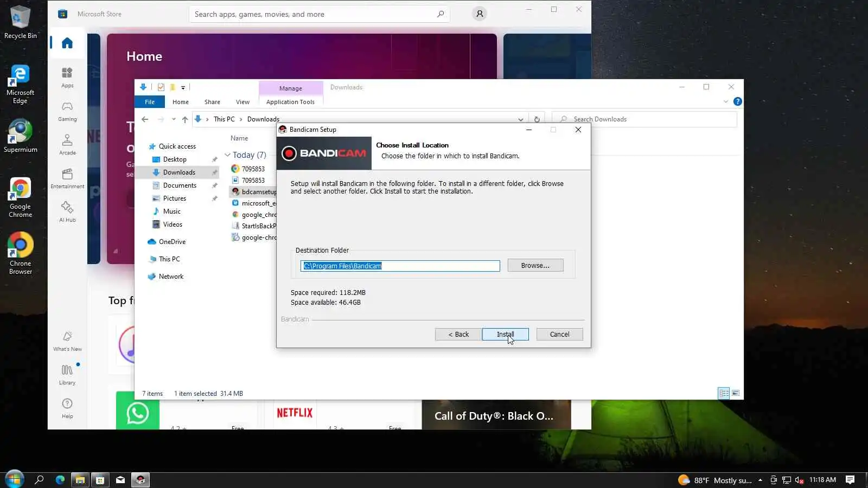Viewport: 868px width, 488px height.
Task: Open Mail from the taskbar
Action: 120,479
